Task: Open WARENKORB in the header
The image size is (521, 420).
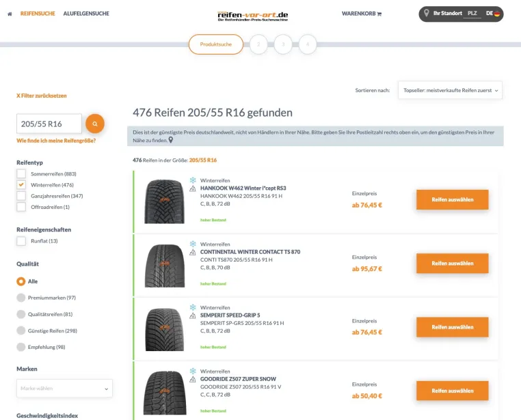Action: coord(358,14)
